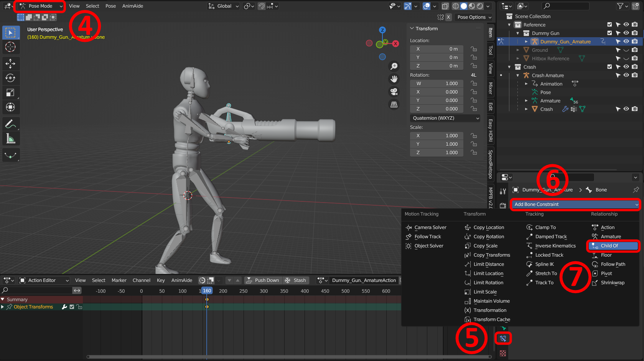Click the zoom magnifier viewport icon

[394, 66]
